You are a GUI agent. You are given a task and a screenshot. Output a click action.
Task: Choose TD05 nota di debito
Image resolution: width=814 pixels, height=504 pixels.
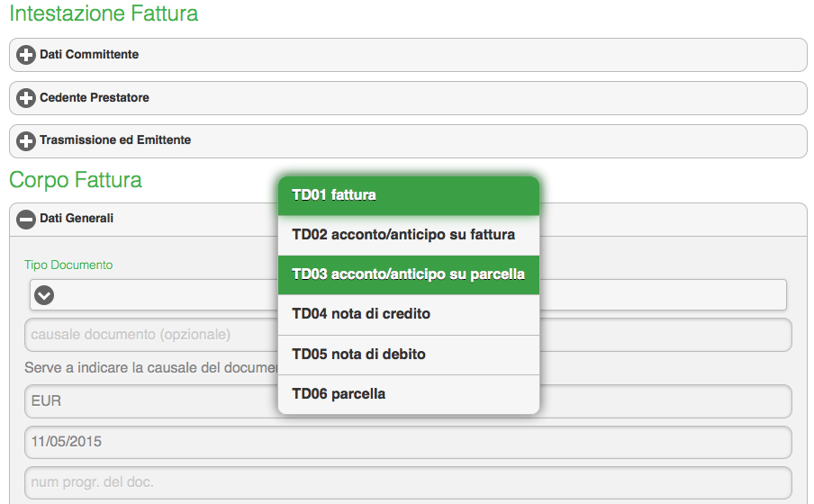(408, 354)
